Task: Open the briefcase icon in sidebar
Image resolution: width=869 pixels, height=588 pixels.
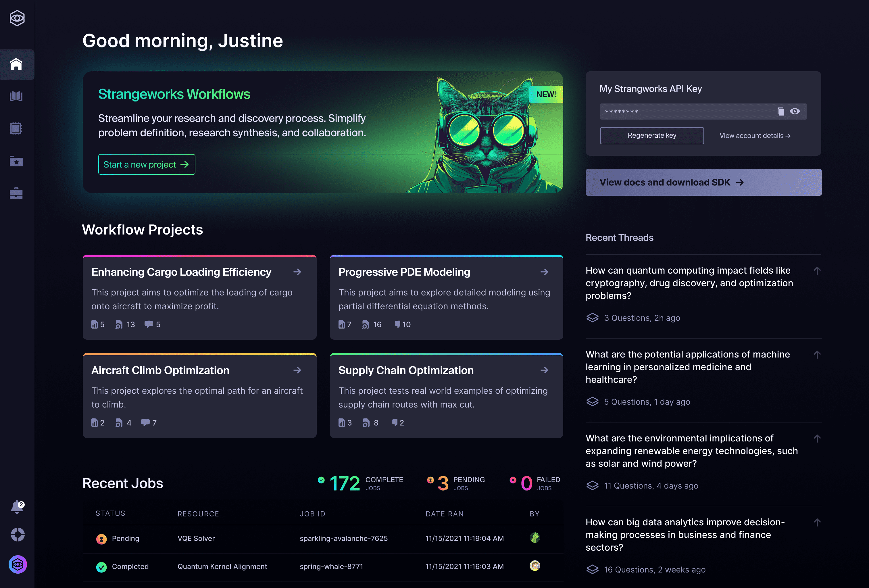Action: pyautogui.click(x=16, y=193)
